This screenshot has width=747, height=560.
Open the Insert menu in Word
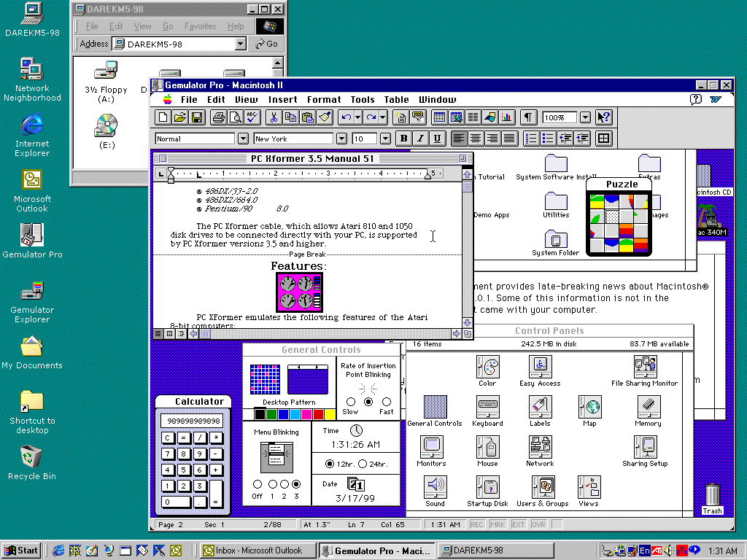(x=282, y=99)
